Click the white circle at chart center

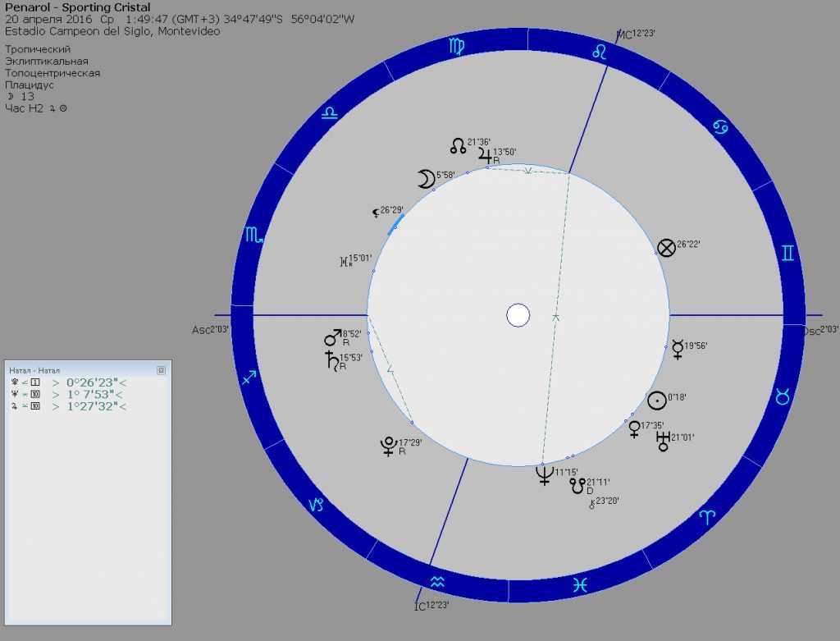(518, 315)
